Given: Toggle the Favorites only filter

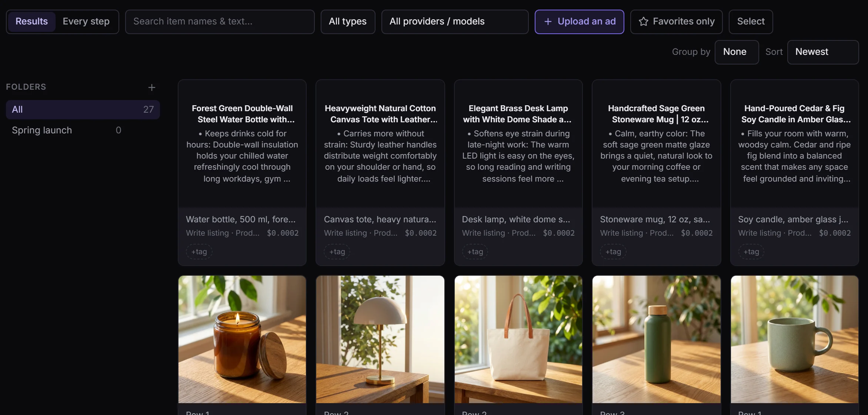Looking at the screenshot, I should pyautogui.click(x=676, y=21).
